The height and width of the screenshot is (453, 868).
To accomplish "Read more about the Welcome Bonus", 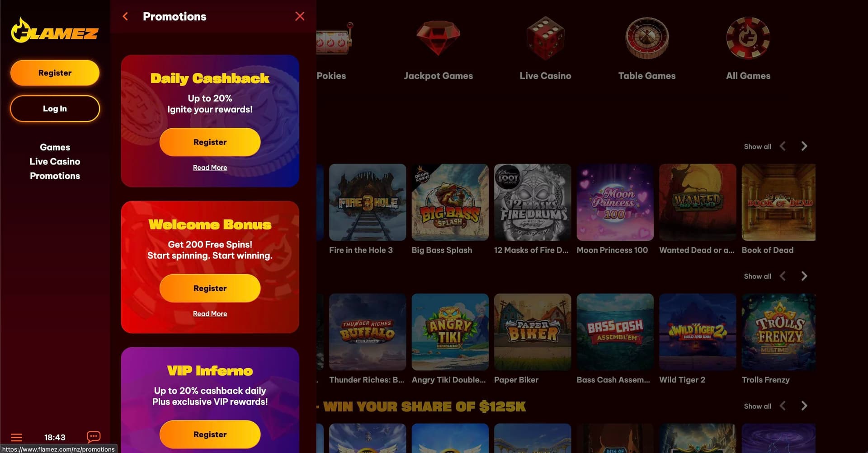I will click(x=210, y=314).
